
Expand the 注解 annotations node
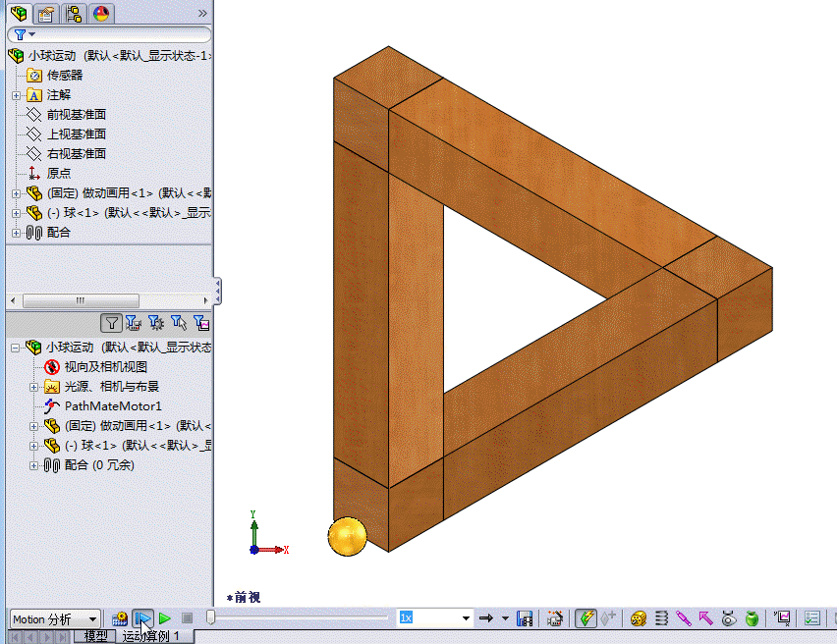click(x=16, y=95)
